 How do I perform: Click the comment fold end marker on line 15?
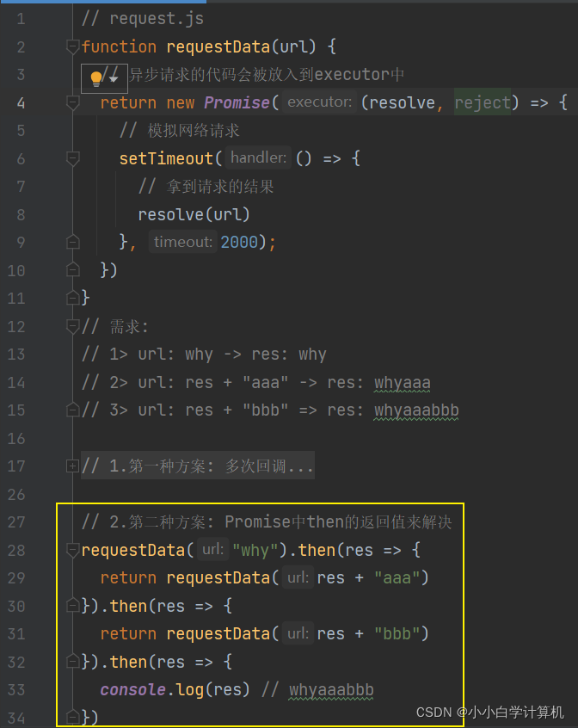73,410
